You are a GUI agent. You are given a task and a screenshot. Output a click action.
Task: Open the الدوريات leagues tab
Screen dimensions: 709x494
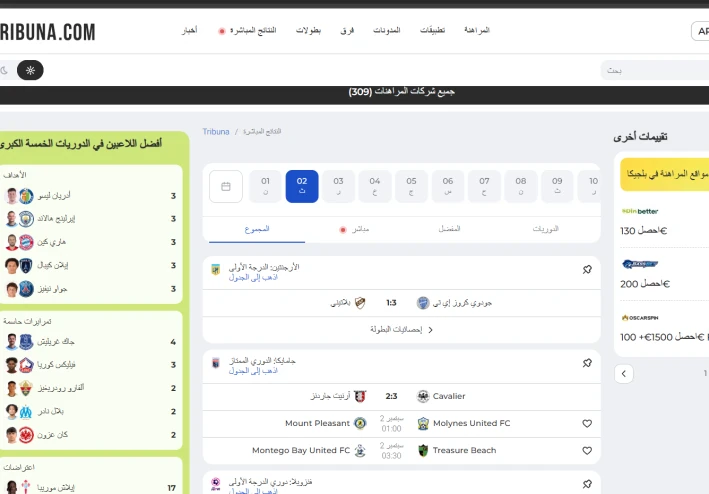coord(545,229)
